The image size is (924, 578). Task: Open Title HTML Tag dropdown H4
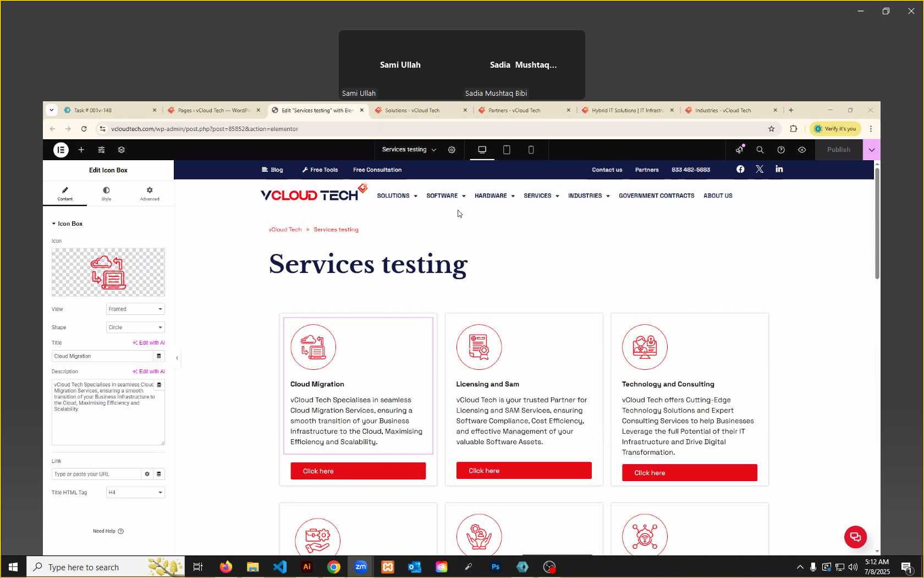pyautogui.click(x=135, y=493)
